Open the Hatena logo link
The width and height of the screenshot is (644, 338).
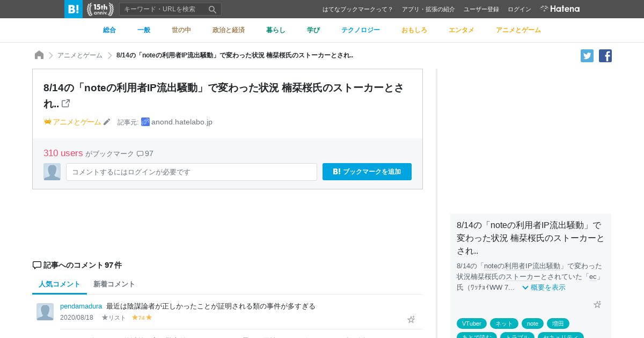point(560,9)
